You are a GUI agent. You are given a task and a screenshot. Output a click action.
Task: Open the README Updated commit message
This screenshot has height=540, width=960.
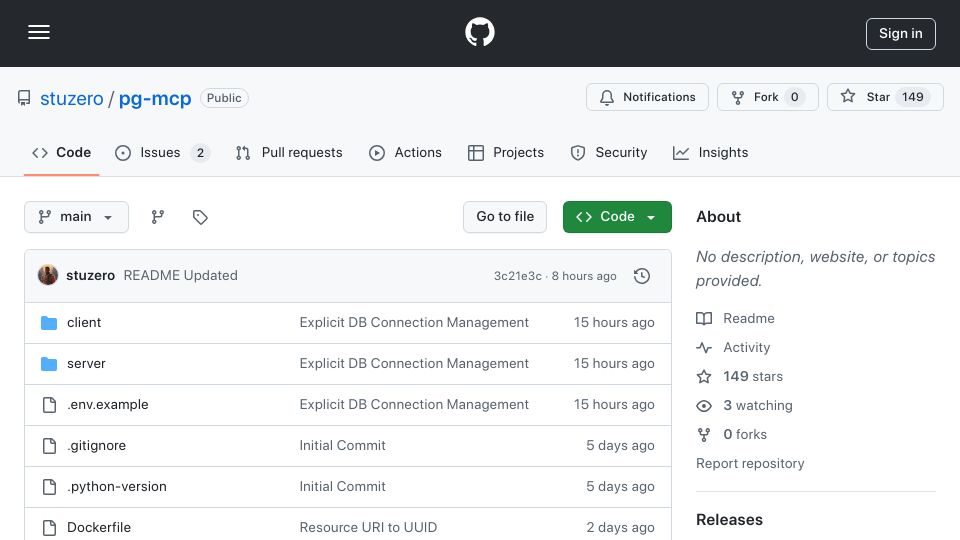click(x=181, y=276)
